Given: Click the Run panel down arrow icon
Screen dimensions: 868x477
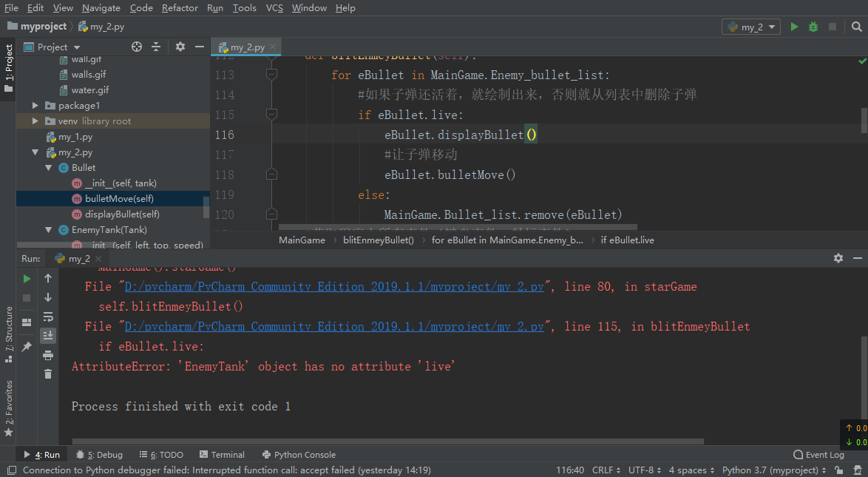Looking at the screenshot, I should tap(48, 297).
